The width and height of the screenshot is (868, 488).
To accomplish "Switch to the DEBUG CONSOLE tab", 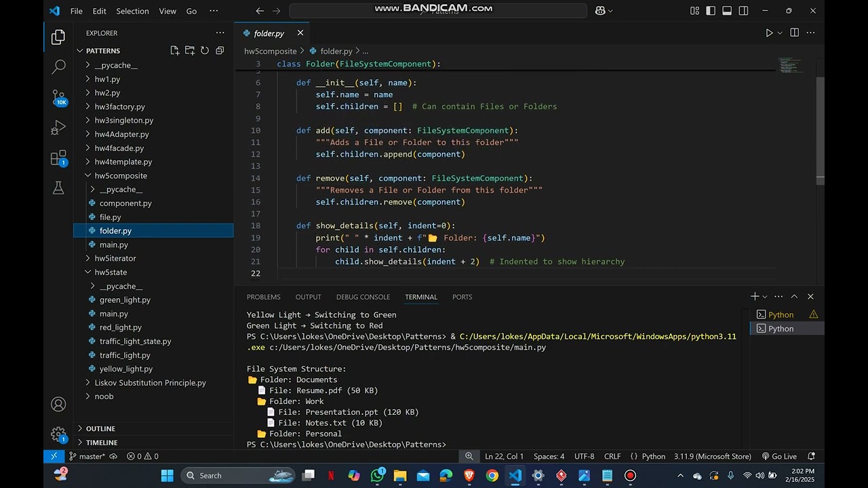I will click(363, 297).
